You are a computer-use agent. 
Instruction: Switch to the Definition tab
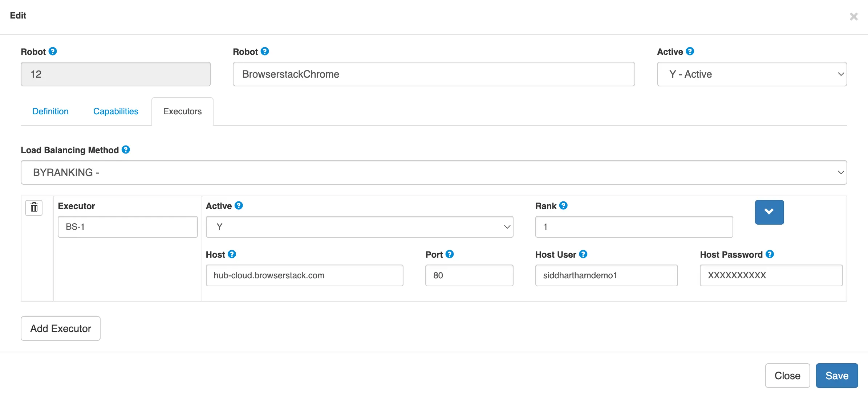pyautogui.click(x=50, y=111)
